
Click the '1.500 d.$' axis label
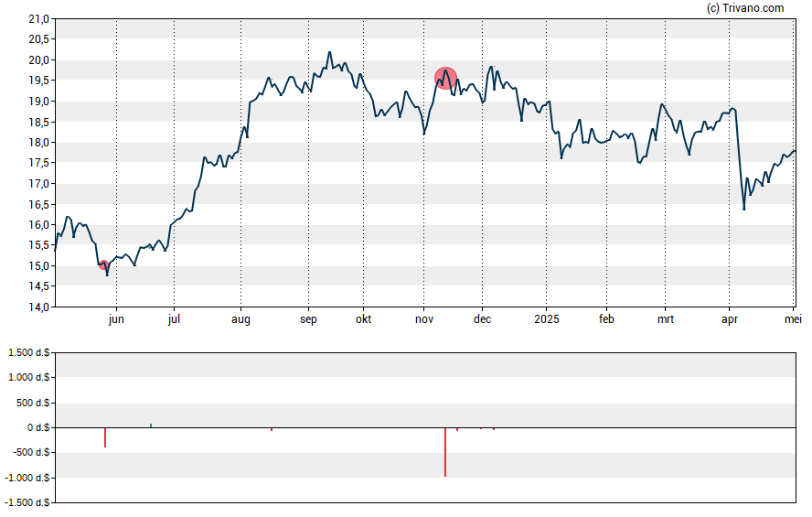[29, 353]
